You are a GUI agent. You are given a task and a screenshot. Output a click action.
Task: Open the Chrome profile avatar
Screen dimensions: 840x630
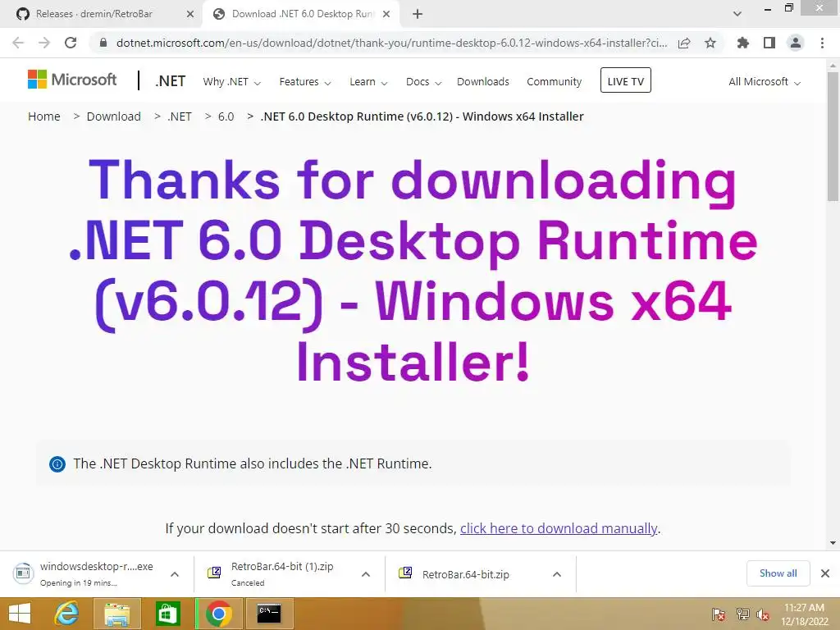796,43
